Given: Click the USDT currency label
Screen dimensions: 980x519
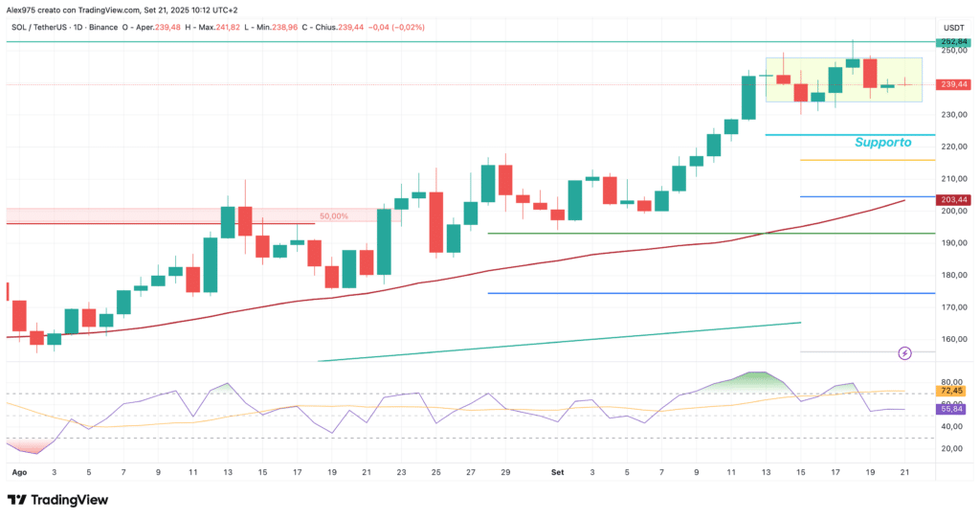Looking at the screenshot, I should (x=954, y=28).
